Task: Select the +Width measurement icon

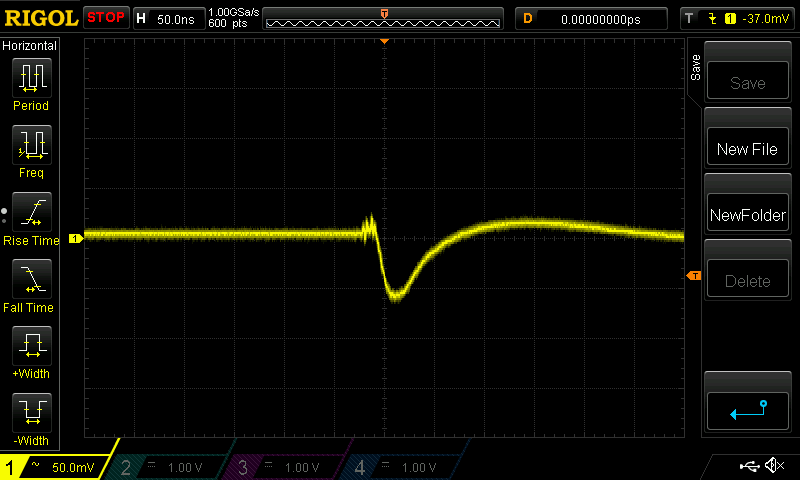Action: click(x=32, y=345)
